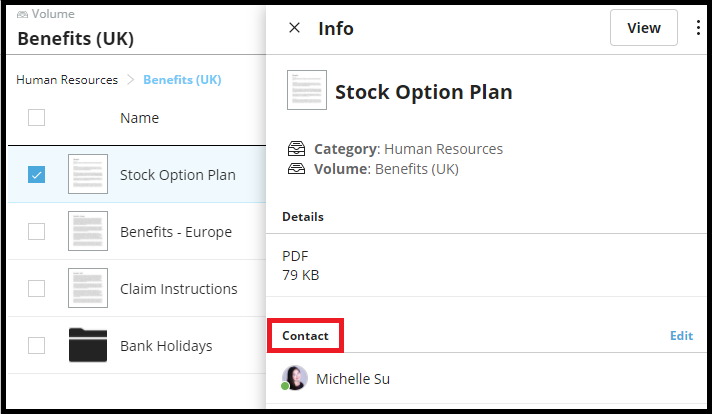Viewport: 712px width, 414px height.
Task: Click the Stock Option Plan list thumbnail
Action: pos(88,174)
